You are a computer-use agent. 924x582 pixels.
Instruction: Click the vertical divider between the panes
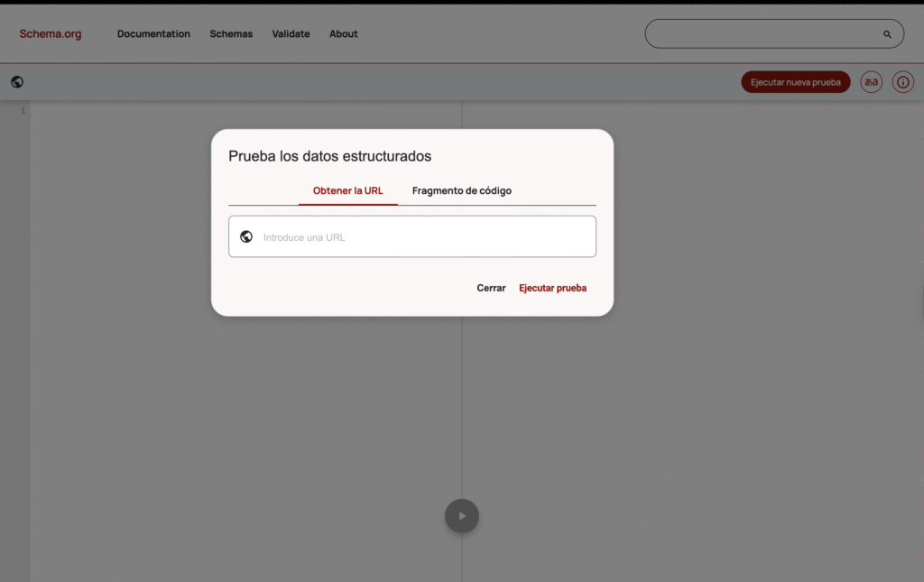(x=462, y=406)
